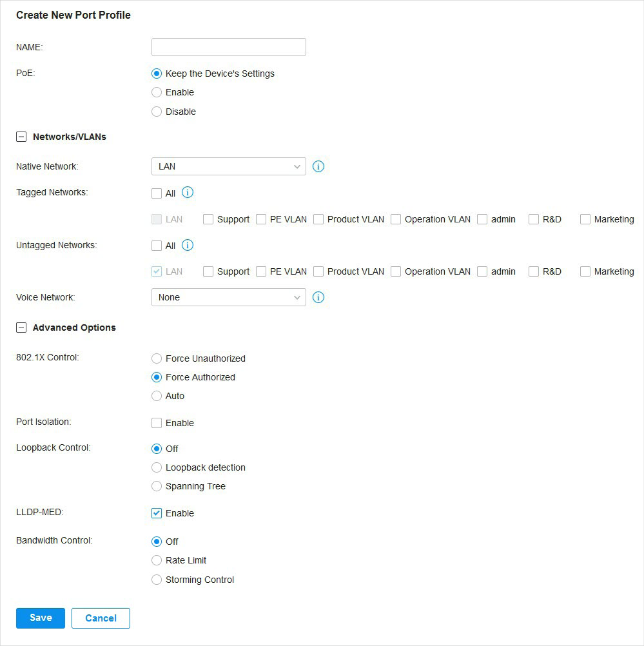The width and height of the screenshot is (644, 646).
Task: Click the info icon next to Untagged Networks All
Action: pos(188,245)
